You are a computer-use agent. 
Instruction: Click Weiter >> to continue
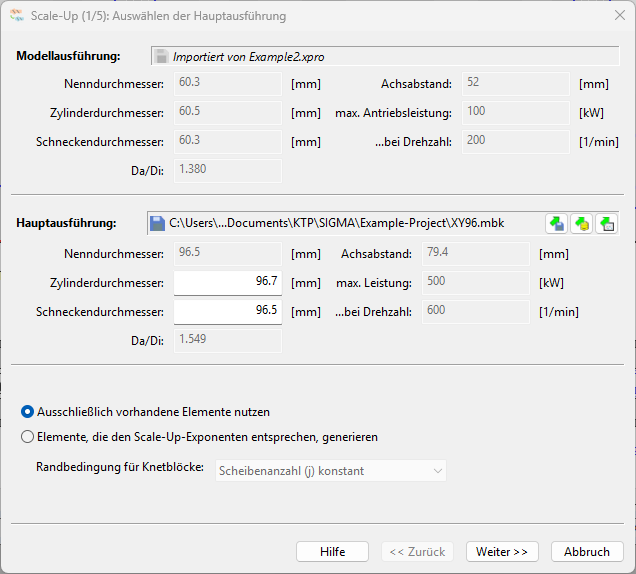click(502, 552)
